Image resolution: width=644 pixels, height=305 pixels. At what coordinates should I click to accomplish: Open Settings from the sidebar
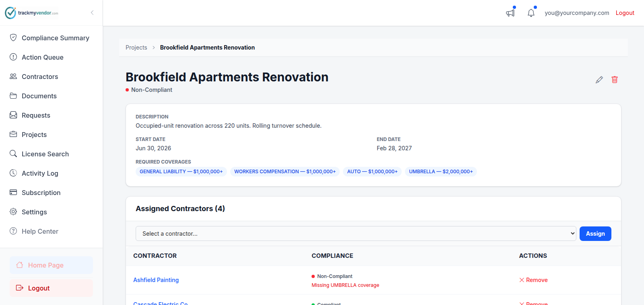(34, 212)
